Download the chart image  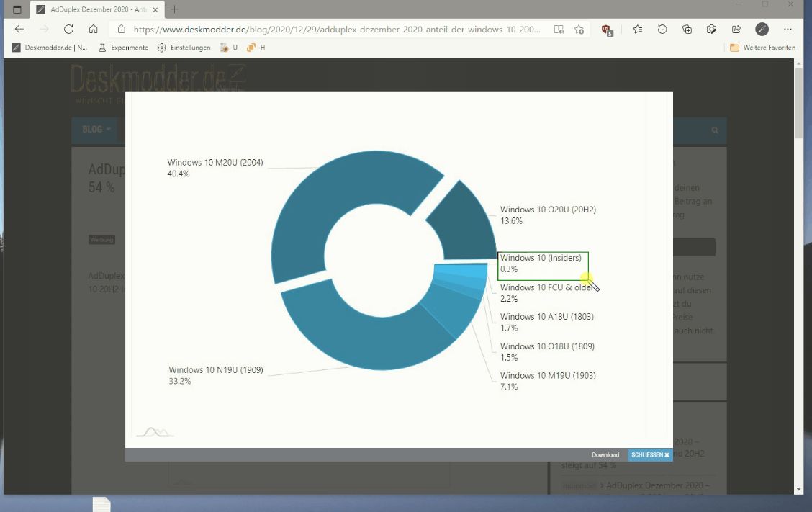click(605, 455)
